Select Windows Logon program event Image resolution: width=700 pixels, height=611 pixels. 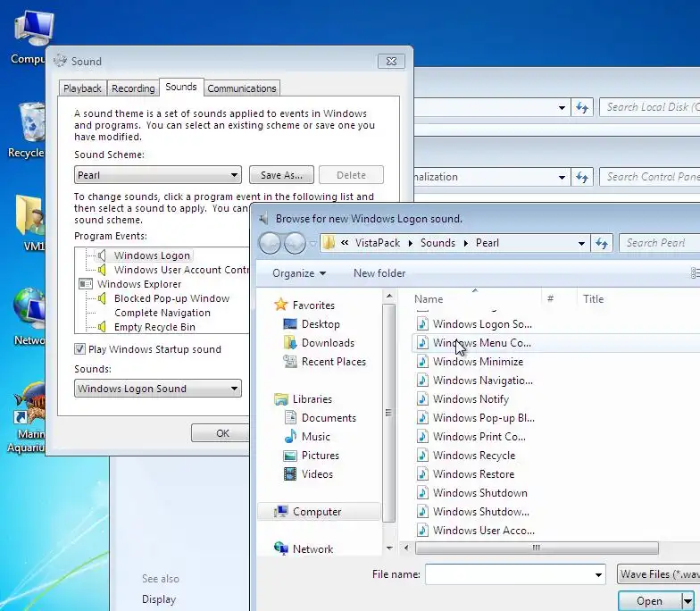(x=152, y=255)
